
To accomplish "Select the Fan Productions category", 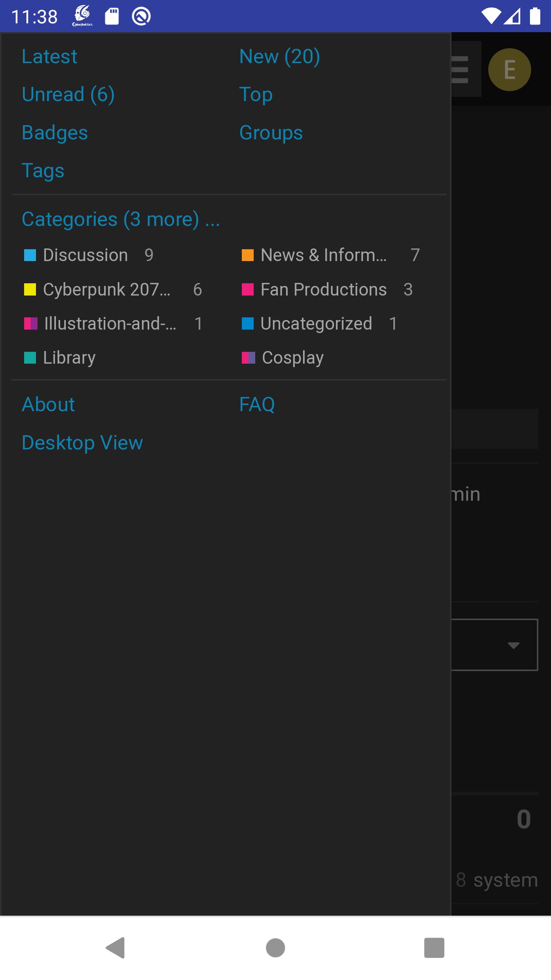I will pyautogui.click(x=323, y=290).
